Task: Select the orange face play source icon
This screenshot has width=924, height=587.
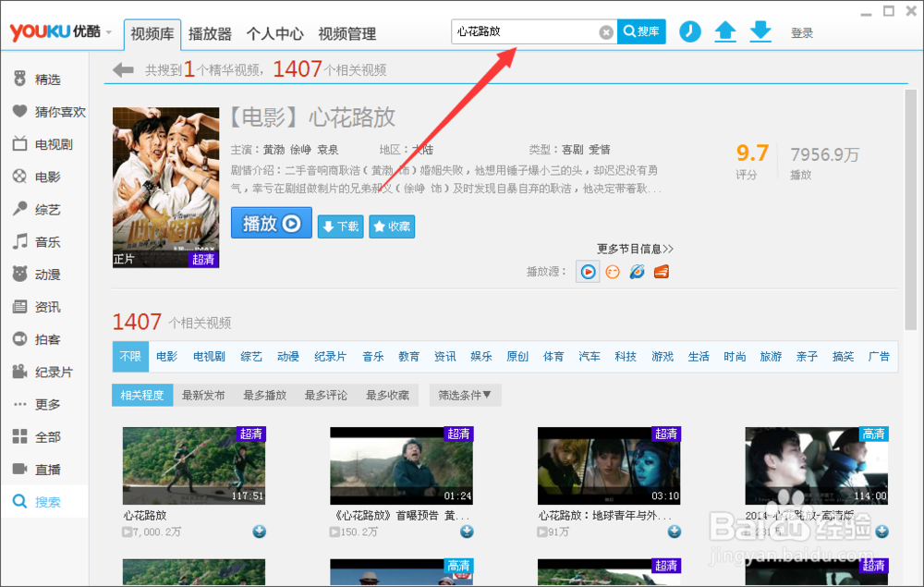Action: (613, 272)
